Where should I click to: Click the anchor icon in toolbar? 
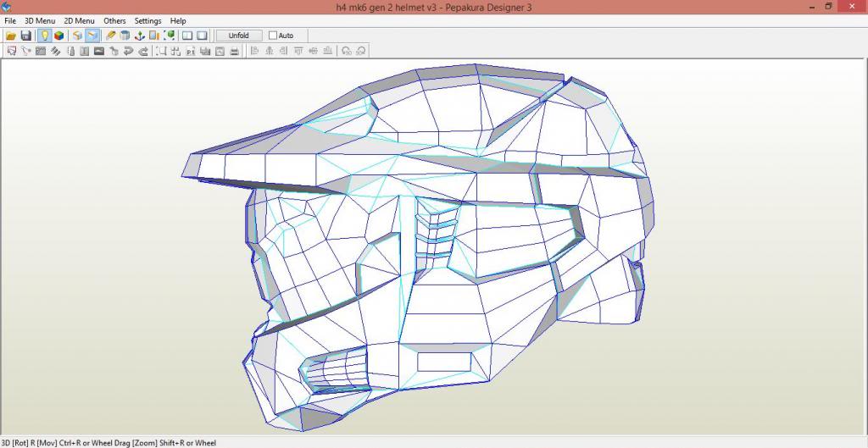point(140,36)
